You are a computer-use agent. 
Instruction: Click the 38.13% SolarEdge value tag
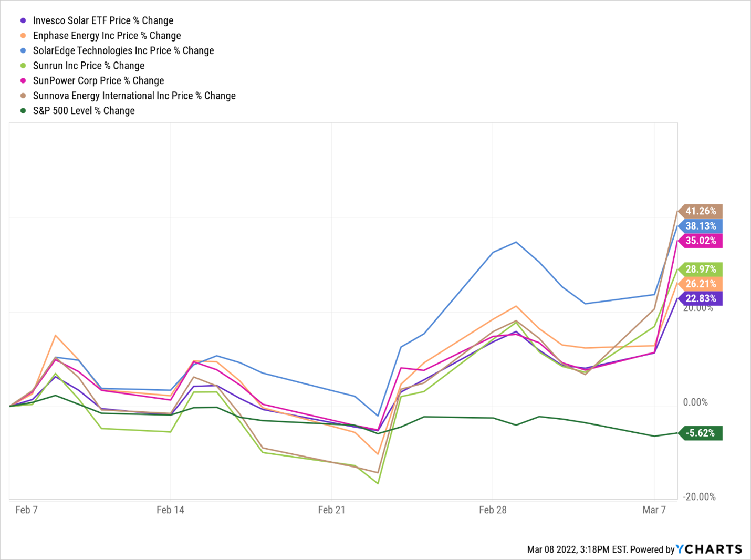[701, 226]
